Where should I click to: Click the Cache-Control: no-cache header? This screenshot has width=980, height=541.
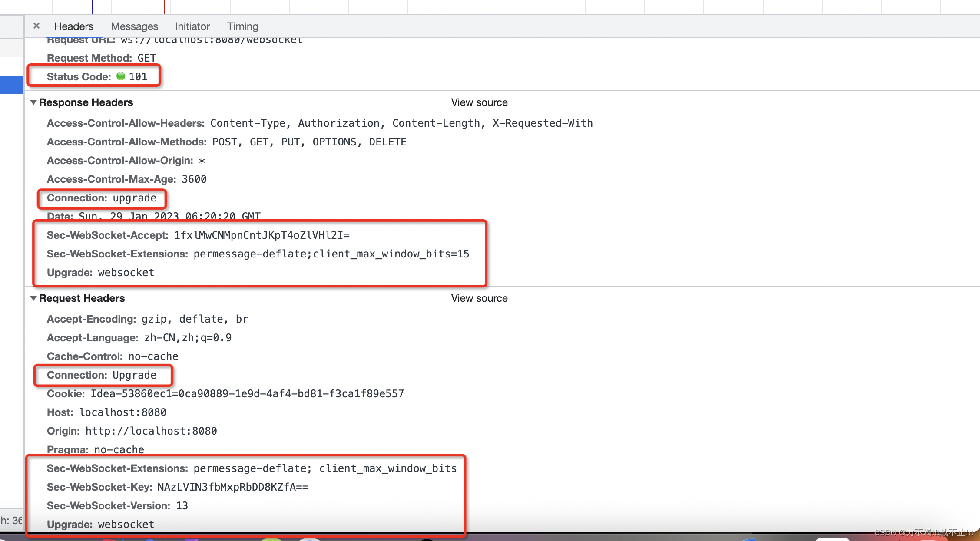113,356
